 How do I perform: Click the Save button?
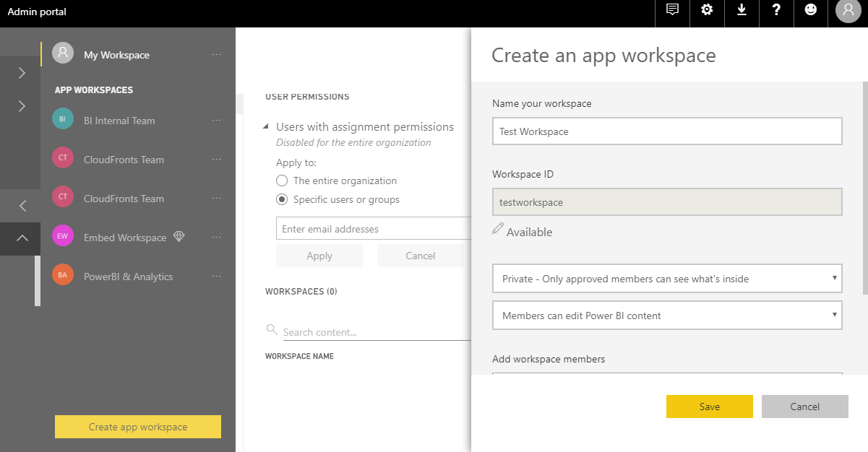pos(709,407)
